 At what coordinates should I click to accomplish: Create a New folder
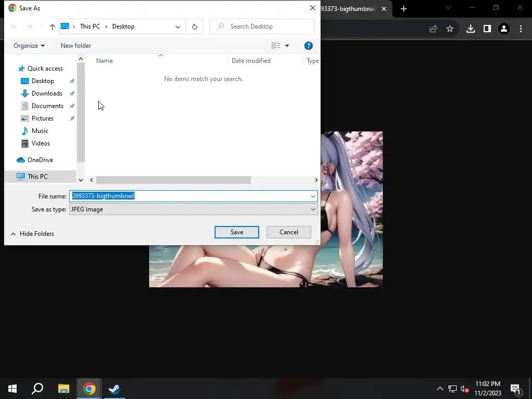[76, 46]
